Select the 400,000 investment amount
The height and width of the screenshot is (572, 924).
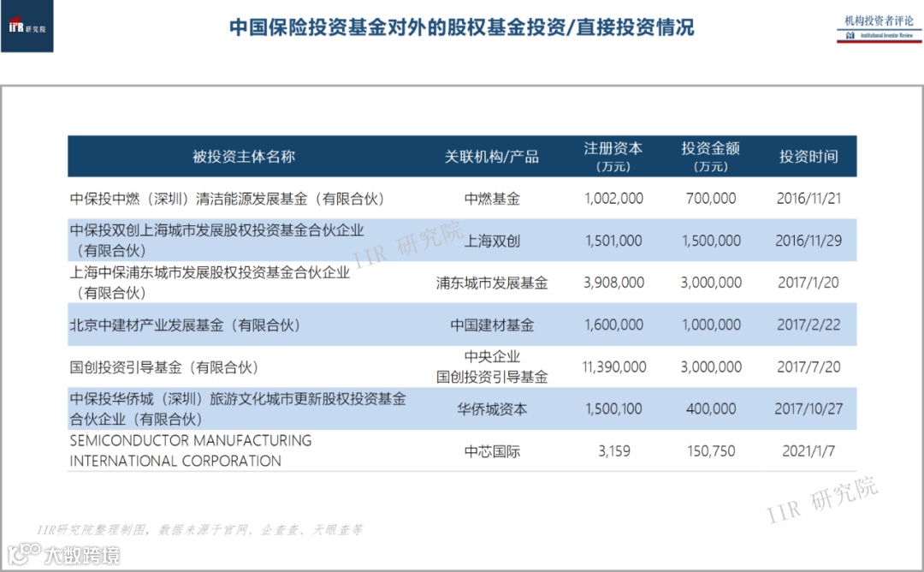click(x=711, y=408)
